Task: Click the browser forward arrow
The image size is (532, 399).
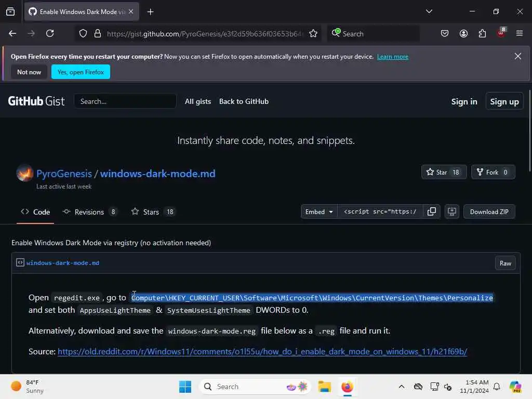Action: (x=31, y=33)
